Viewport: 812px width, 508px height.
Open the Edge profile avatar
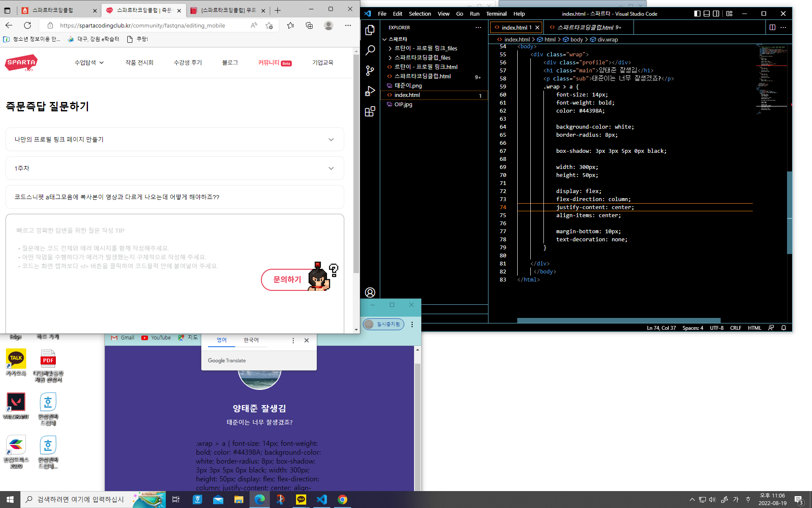(329, 25)
